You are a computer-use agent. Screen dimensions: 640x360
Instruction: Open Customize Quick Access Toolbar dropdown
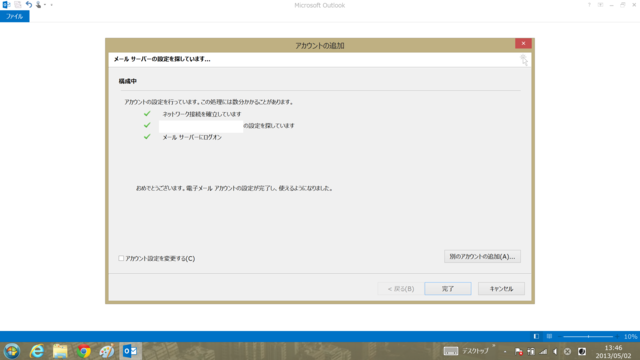(51, 5)
